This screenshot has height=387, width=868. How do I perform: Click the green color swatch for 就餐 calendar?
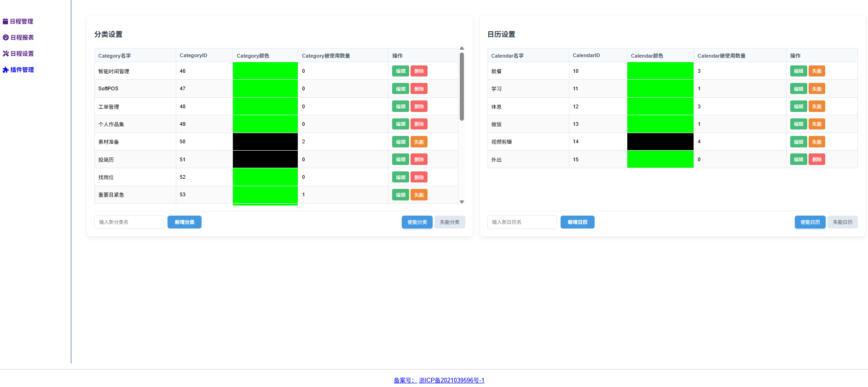pos(660,71)
